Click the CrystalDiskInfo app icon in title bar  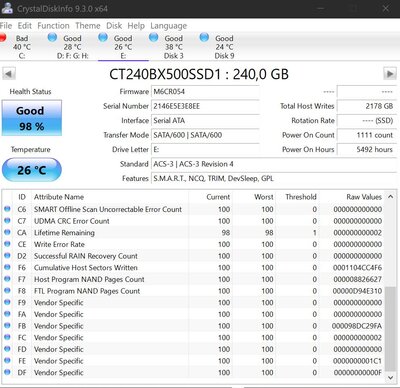coord(7,8)
